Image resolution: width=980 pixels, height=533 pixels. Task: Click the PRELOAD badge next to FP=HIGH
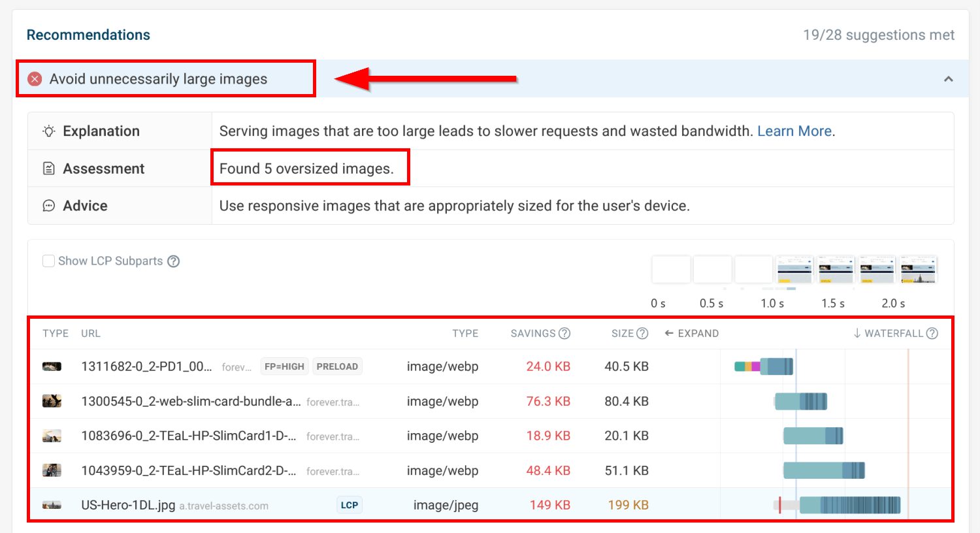[337, 366]
